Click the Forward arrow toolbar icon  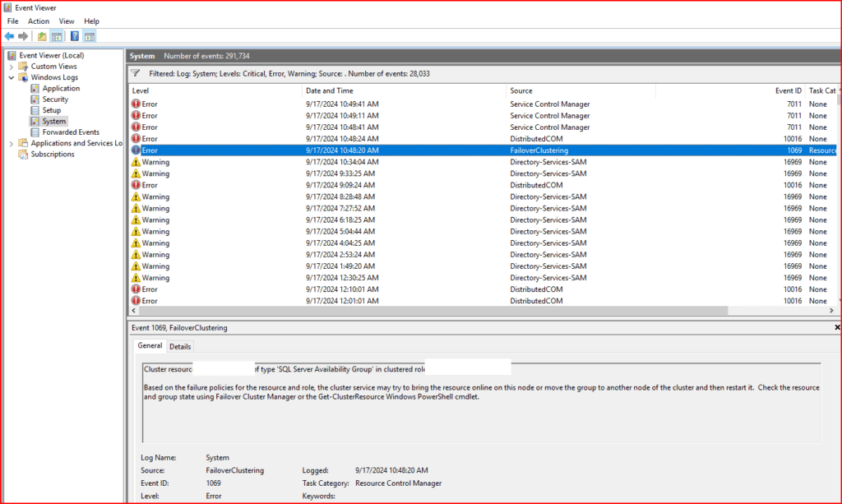23,36
